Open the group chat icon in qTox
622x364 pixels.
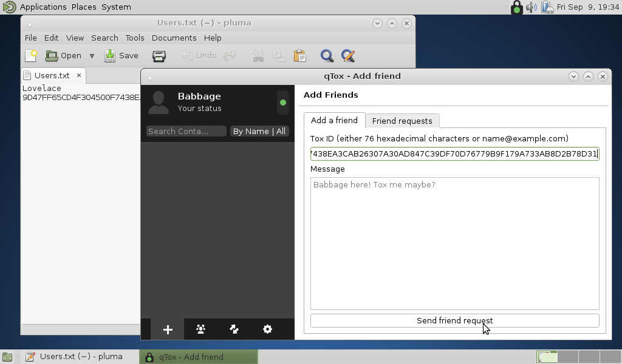pyautogui.click(x=200, y=329)
